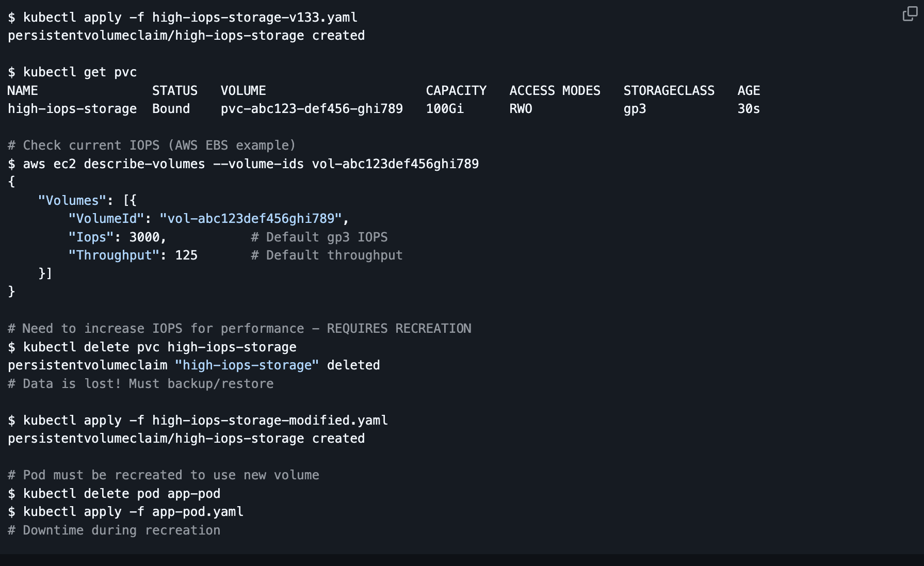Click the Iops value 3000
Viewport: 924px width, 566px height.
click(x=144, y=237)
